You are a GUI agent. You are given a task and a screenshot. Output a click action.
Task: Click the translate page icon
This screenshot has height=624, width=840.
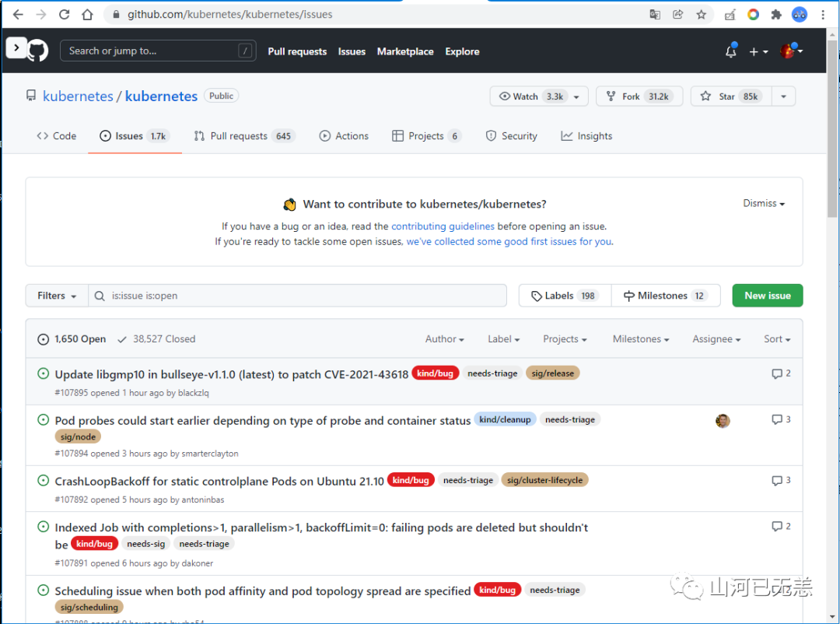point(655,15)
